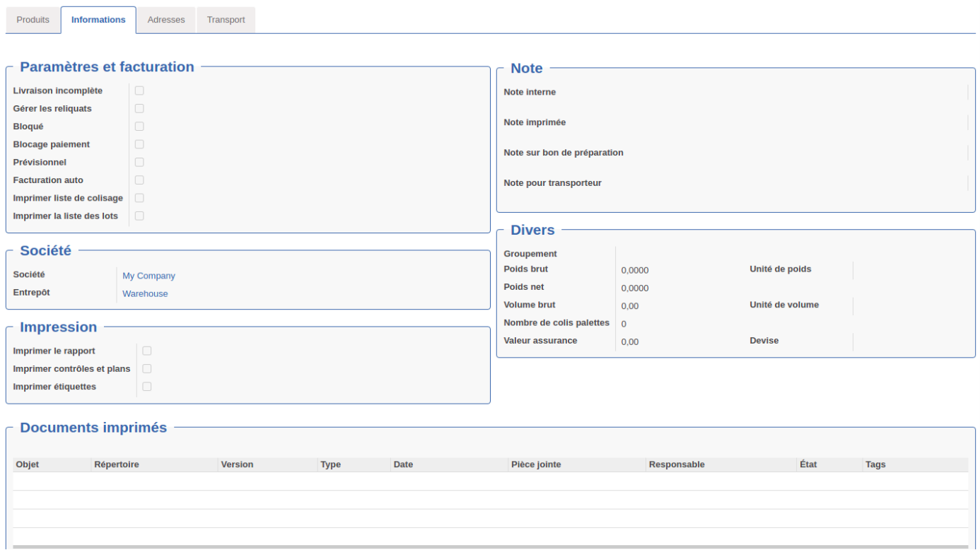Go to the Transport tab

point(226,20)
